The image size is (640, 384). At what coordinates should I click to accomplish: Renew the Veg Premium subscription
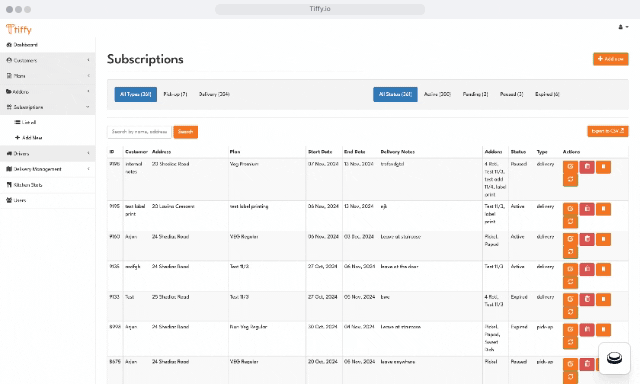pos(570,180)
